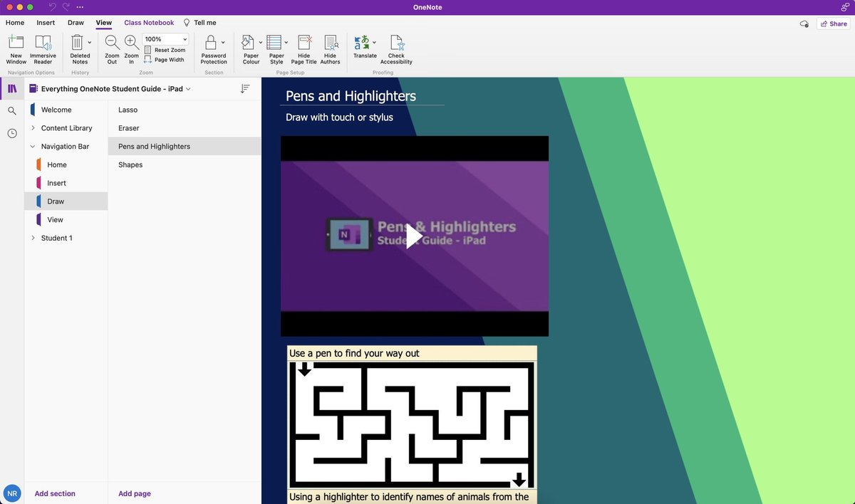Viewport: 855px width, 504px height.
Task: Click the sort pages icon
Action: (245, 89)
